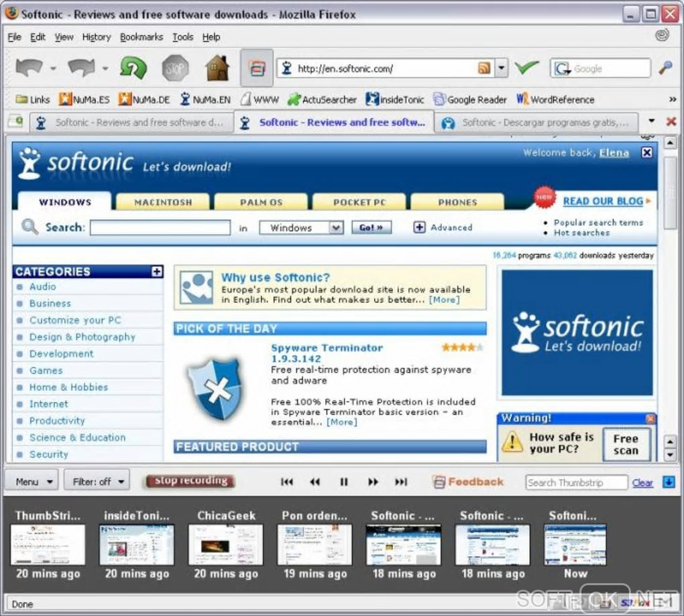Open the Feedback link
Viewport: 684px width, 616px height.
[x=467, y=482]
